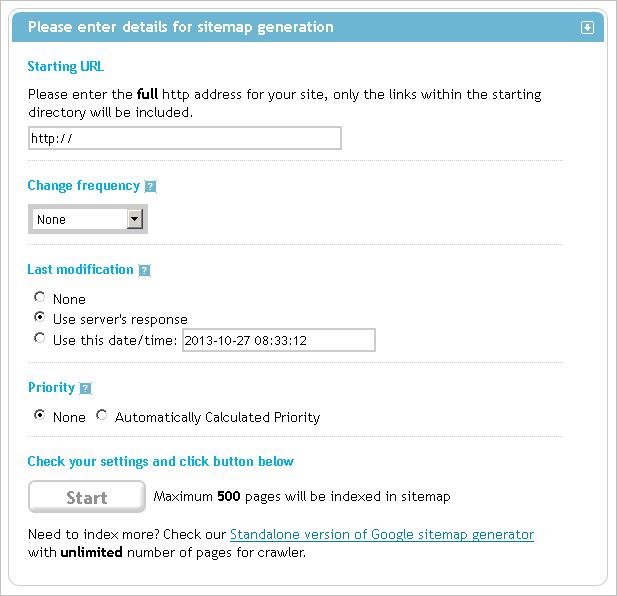This screenshot has width=617, height=596.
Task: Choose the Use server's response radio button
Action: (x=39, y=317)
